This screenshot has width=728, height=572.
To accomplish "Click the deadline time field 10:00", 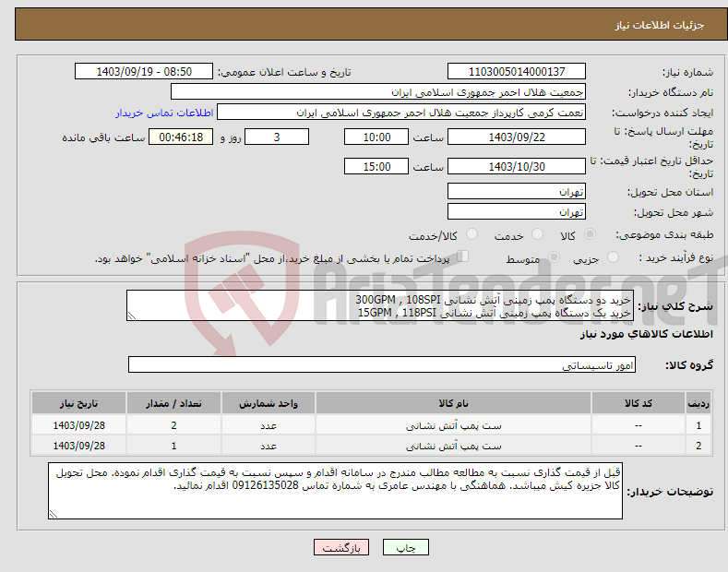I will tap(376, 137).
